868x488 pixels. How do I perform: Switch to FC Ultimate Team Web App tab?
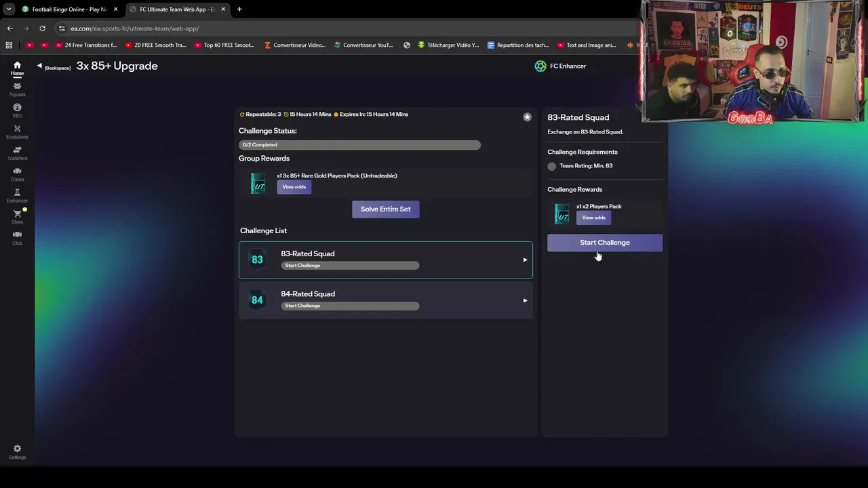coord(177,9)
